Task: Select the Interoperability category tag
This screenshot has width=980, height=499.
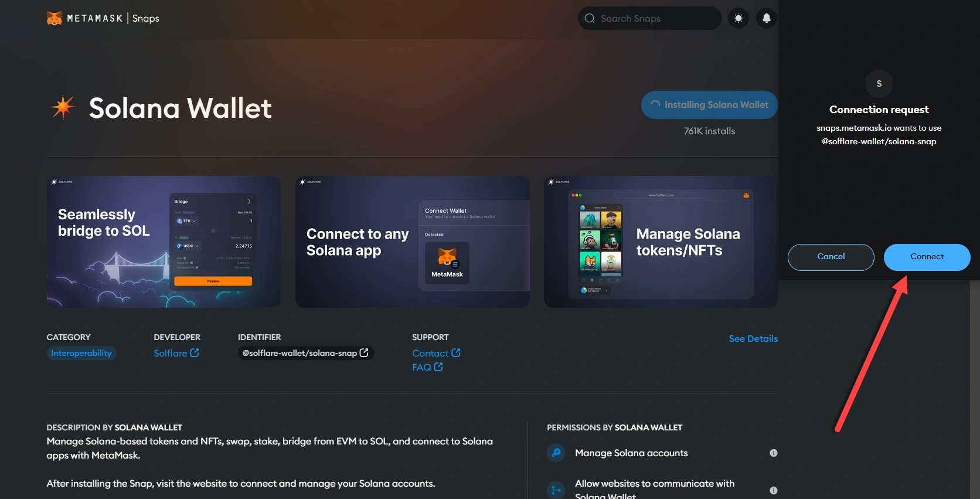Action: 81,353
